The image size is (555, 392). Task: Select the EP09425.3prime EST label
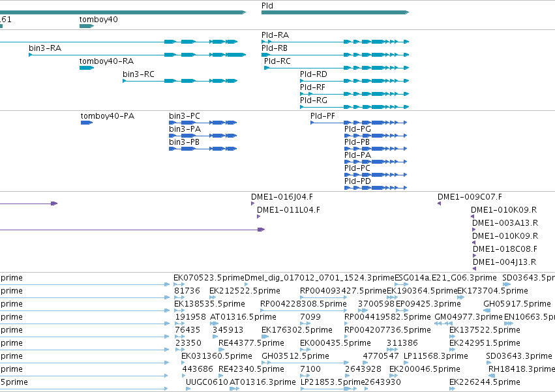coord(428,304)
